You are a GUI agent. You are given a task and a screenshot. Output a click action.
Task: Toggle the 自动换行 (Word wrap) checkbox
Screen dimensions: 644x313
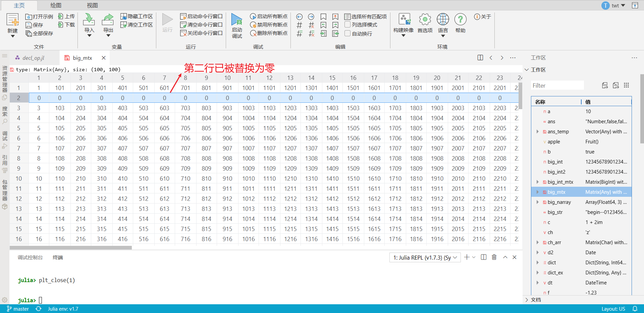click(348, 33)
